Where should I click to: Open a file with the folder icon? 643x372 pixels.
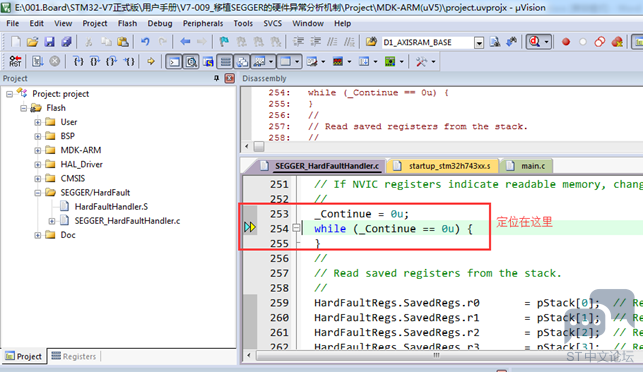pyautogui.click(x=32, y=42)
